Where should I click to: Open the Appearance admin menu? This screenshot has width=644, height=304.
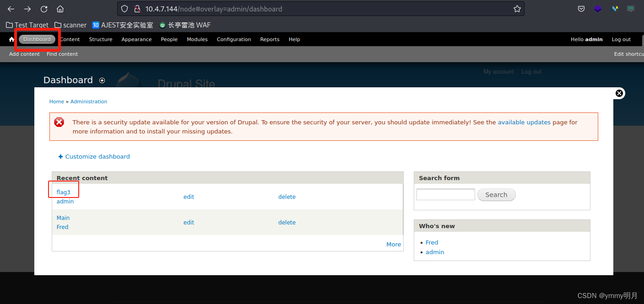click(136, 39)
